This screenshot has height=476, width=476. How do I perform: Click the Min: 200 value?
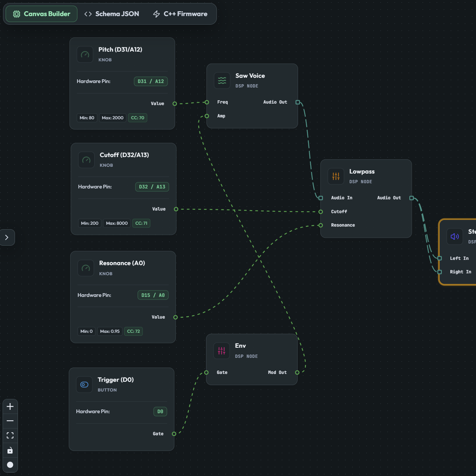[x=90, y=223]
